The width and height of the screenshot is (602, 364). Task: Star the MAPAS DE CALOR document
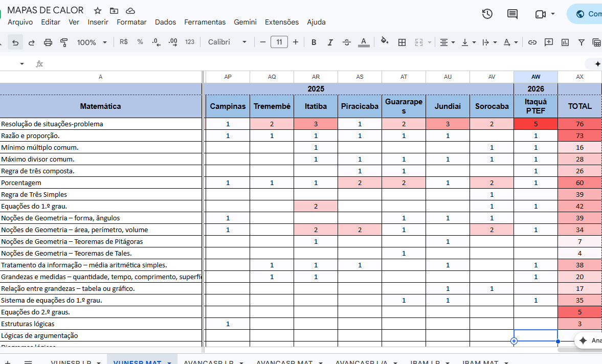pos(98,11)
